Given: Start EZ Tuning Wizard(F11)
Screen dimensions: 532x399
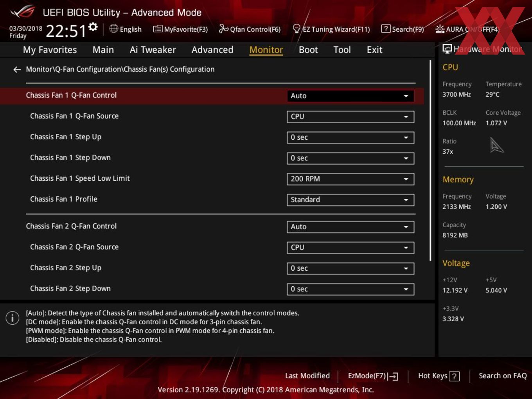Looking at the screenshot, I should click(x=331, y=29).
